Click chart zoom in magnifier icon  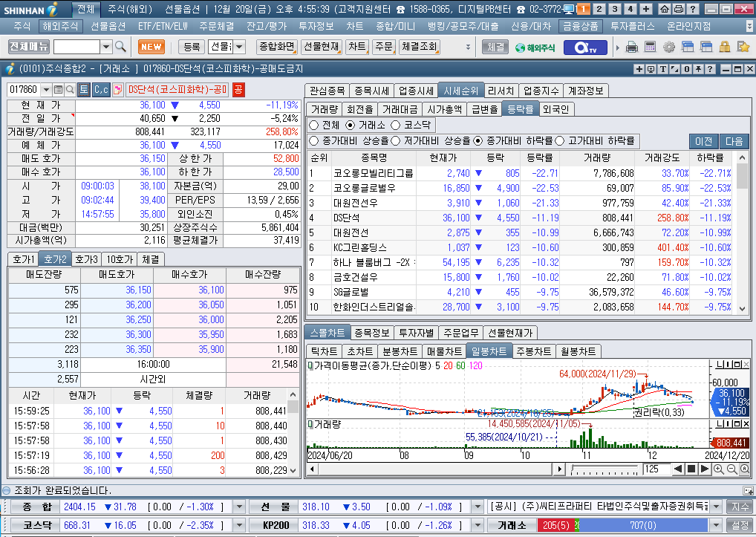(x=718, y=469)
